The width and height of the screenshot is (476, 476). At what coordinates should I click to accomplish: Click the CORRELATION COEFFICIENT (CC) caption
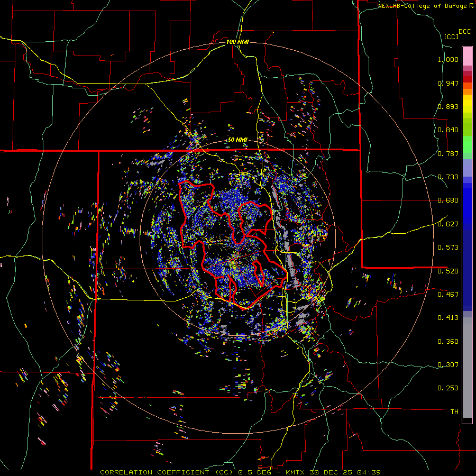click(167, 472)
